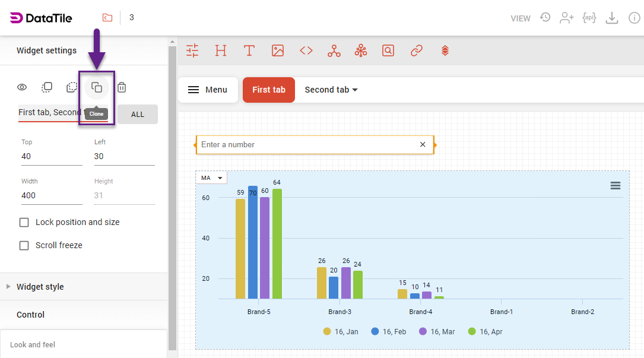Open the API options icon
The width and height of the screenshot is (644, 358).
(589, 18)
